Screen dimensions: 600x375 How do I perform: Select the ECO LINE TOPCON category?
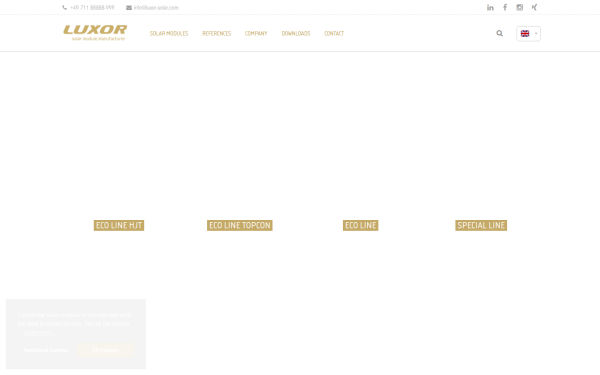(240, 225)
